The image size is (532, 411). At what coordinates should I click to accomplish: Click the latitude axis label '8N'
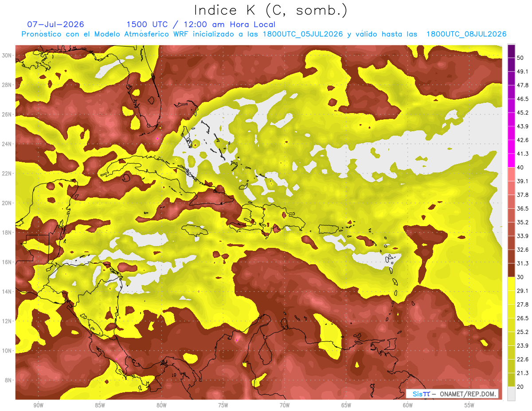[9, 380]
